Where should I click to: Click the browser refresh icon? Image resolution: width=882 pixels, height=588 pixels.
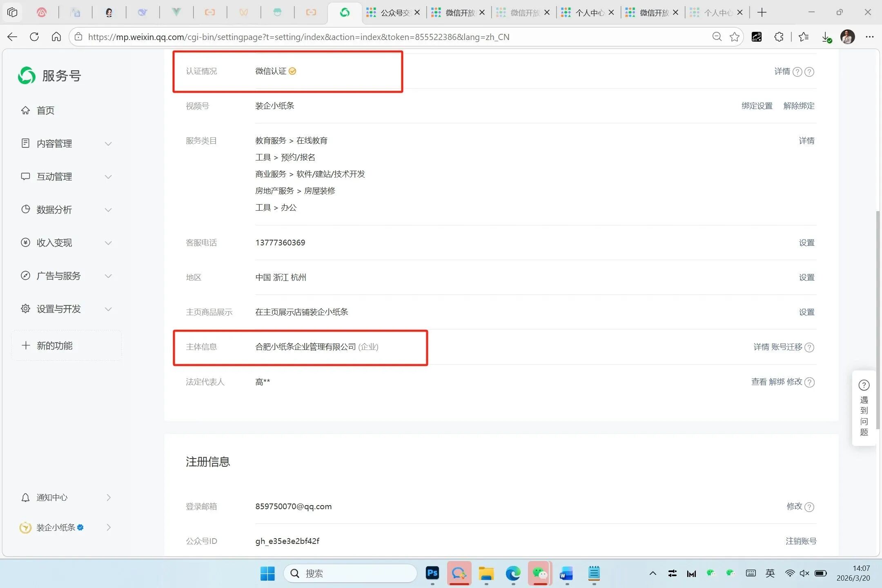34,37
